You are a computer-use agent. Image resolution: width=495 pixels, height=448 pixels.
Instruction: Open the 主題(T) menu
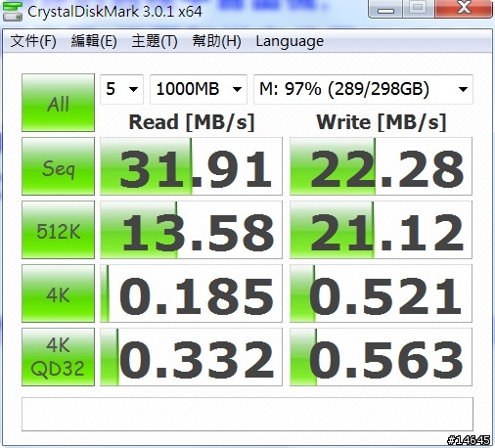pyautogui.click(x=155, y=41)
